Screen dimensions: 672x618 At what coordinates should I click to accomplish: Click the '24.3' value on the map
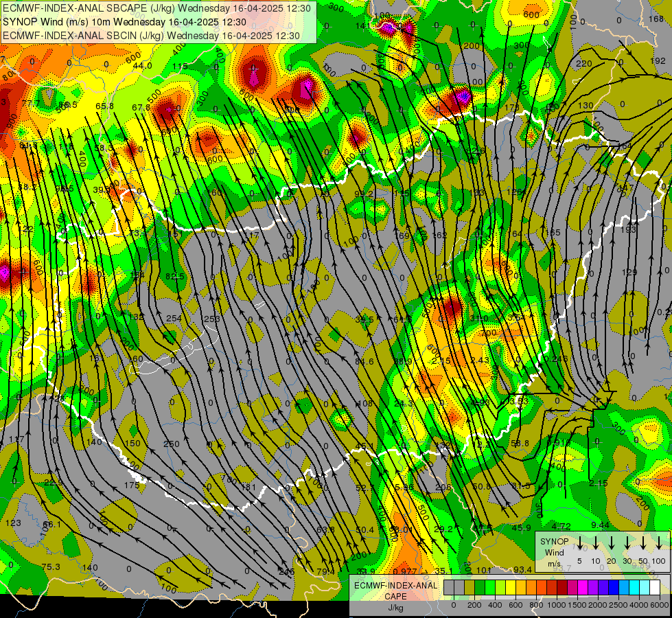coord(404,403)
